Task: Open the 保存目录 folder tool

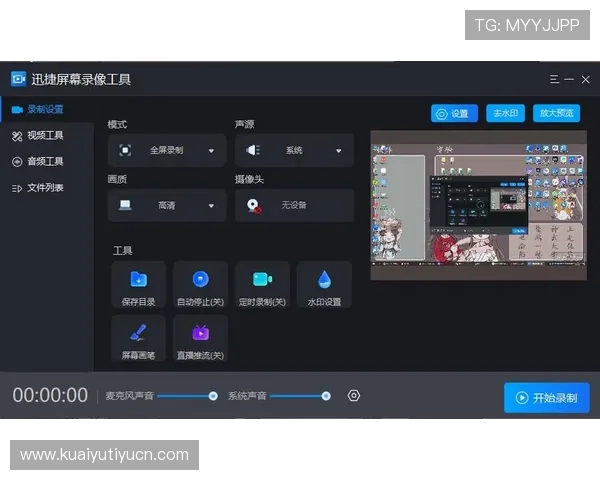Action: point(139,285)
